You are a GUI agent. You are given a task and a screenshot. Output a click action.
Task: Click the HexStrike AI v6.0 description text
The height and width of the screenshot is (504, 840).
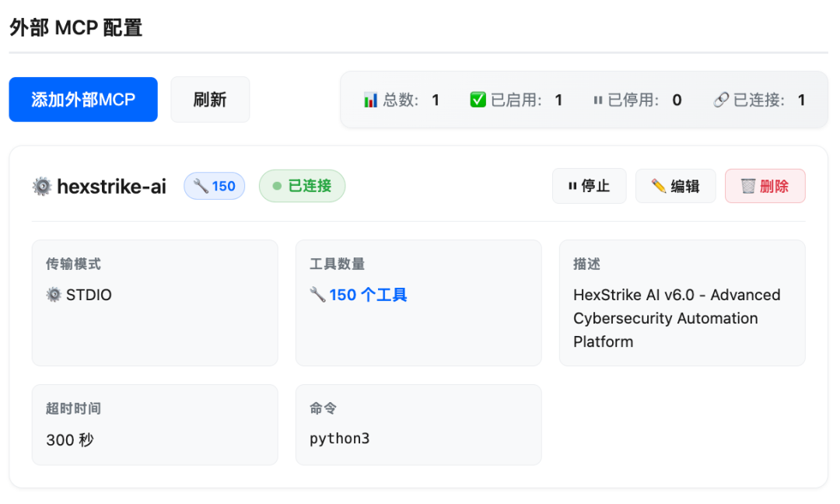click(677, 318)
